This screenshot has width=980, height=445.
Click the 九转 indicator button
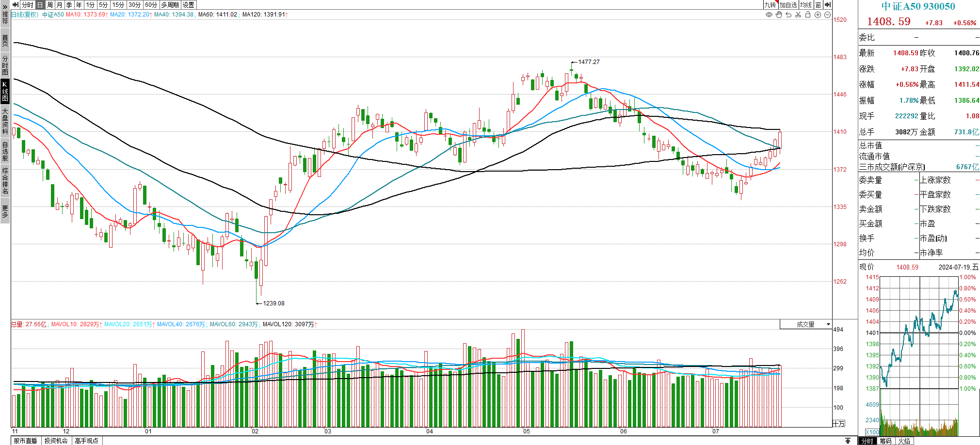pyautogui.click(x=770, y=5)
